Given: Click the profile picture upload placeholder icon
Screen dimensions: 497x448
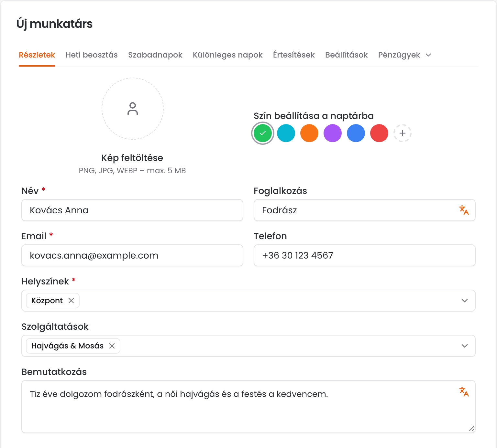Looking at the screenshot, I should click(133, 109).
